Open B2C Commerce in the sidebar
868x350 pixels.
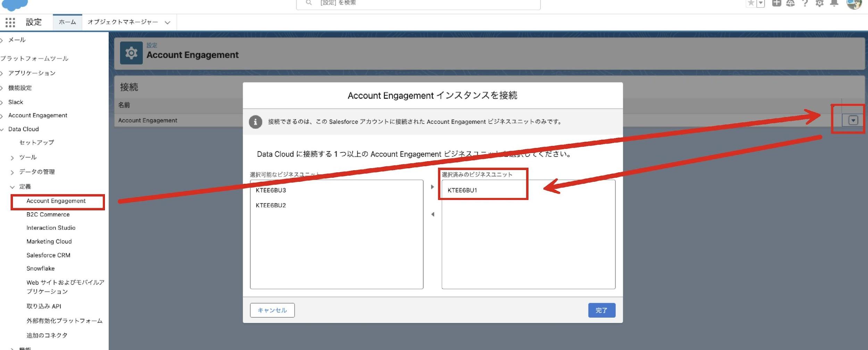[48, 214]
